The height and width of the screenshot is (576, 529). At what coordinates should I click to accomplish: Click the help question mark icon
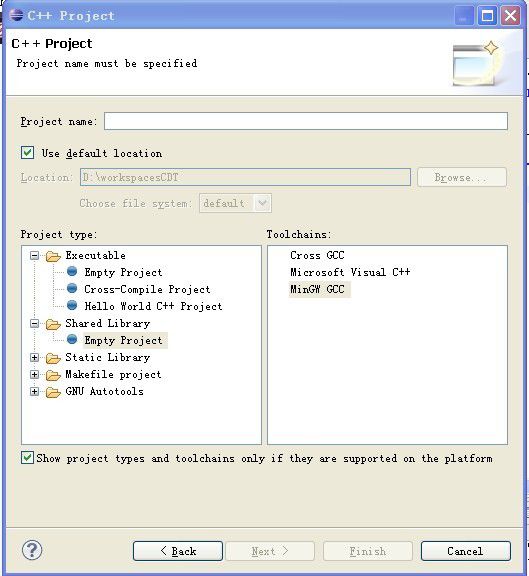(x=32, y=550)
